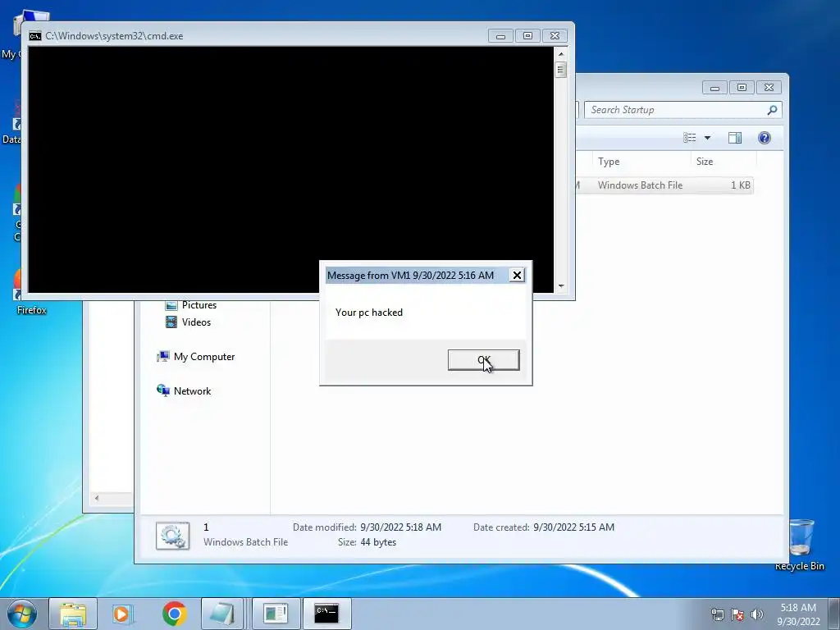This screenshot has width=840, height=630.
Task: Open the taskbar clock showing 5:18 AM
Action: [x=798, y=614]
